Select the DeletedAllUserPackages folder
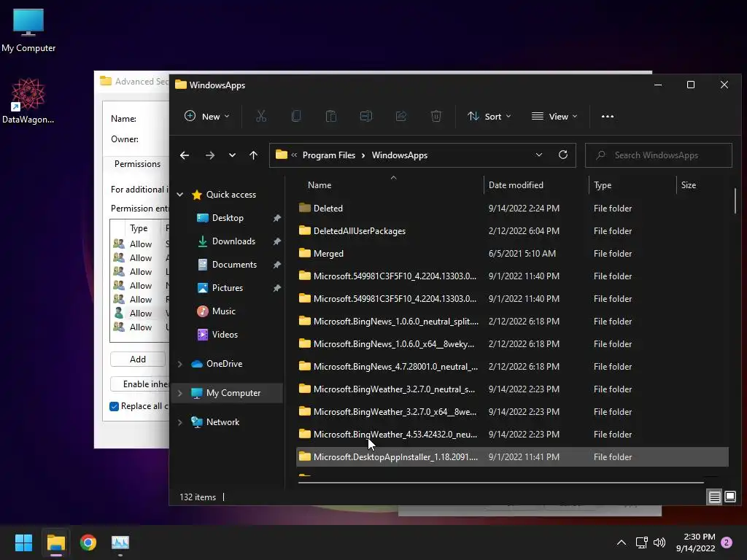The image size is (747, 560). pos(512,231)
